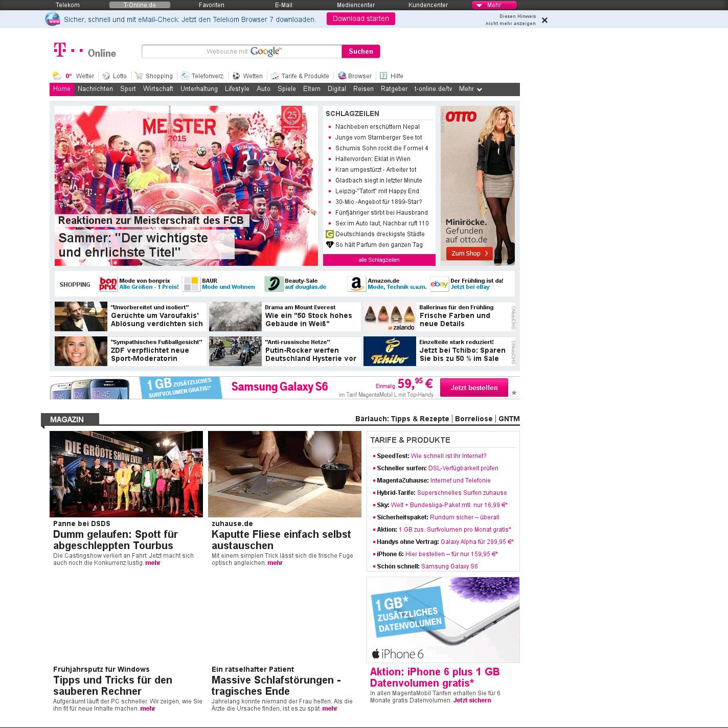Click Jetzt bestellen on Samsung banner
Viewport: 728px width, 728px height.
pyautogui.click(x=474, y=388)
